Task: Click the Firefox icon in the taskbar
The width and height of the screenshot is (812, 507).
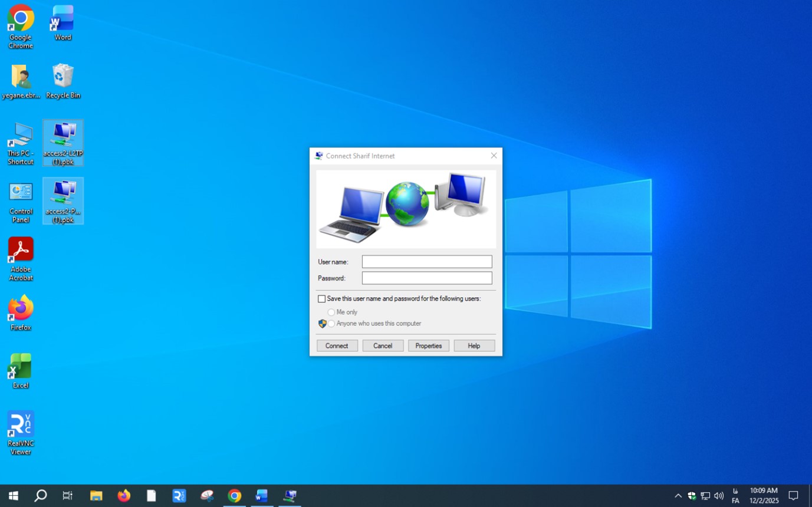Action: click(x=124, y=496)
